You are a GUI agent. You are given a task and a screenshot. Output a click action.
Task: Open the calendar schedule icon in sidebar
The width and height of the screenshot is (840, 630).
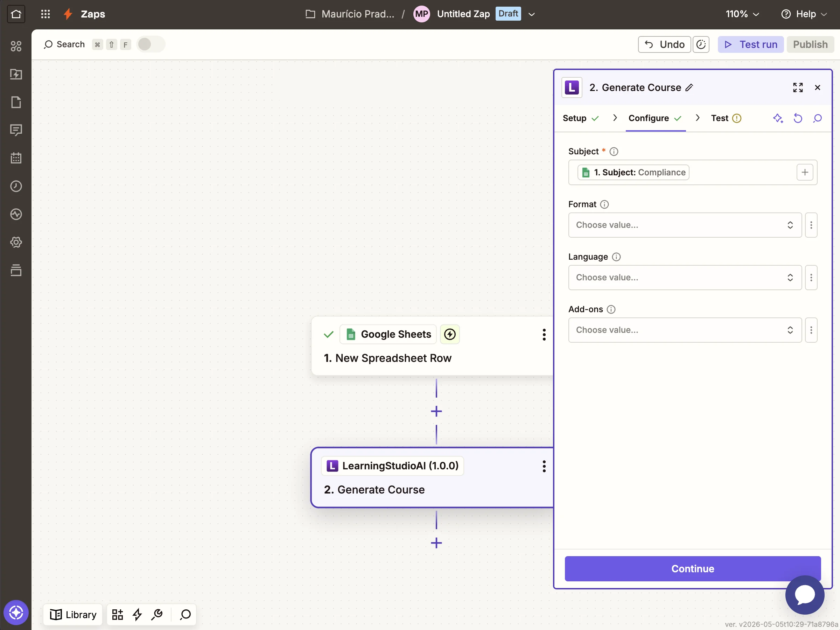16,158
